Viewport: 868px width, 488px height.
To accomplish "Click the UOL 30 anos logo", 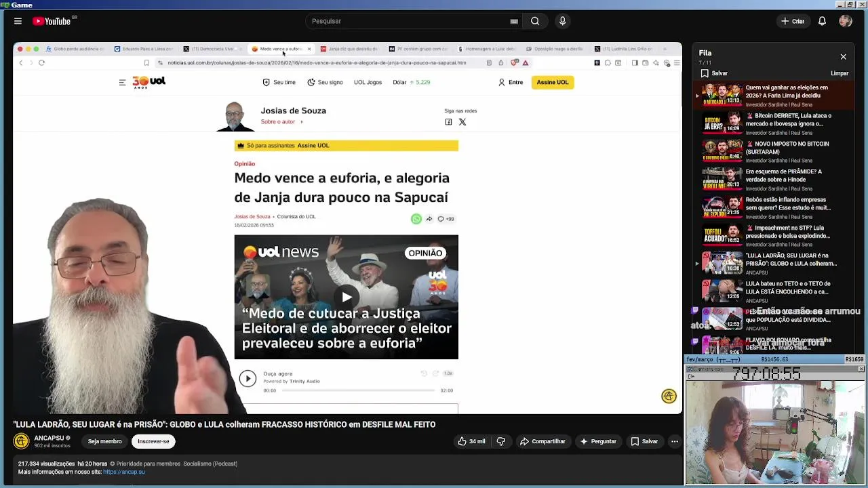I will (149, 82).
